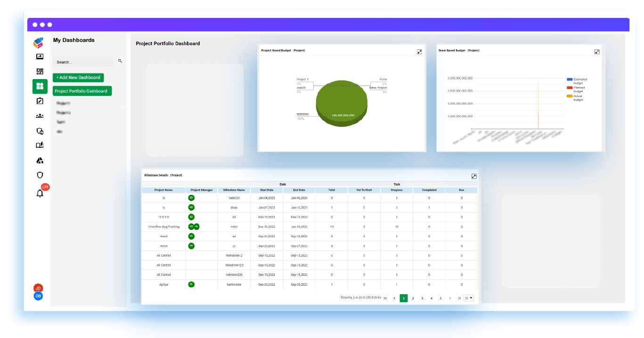Click the Yet To Start column header
Viewport: 644px width, 338px height.
coord(364,190)
